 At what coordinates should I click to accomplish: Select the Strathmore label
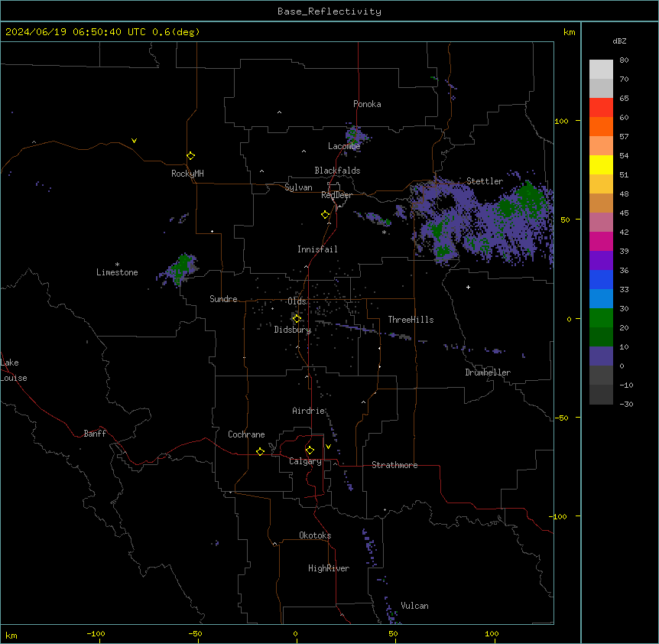[x=394, y=465]
